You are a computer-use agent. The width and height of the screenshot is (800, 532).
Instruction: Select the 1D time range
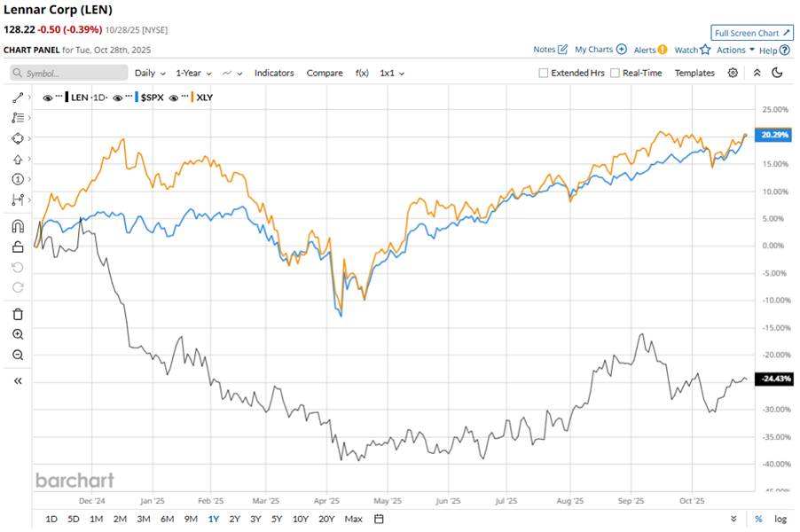coord(51,519)
